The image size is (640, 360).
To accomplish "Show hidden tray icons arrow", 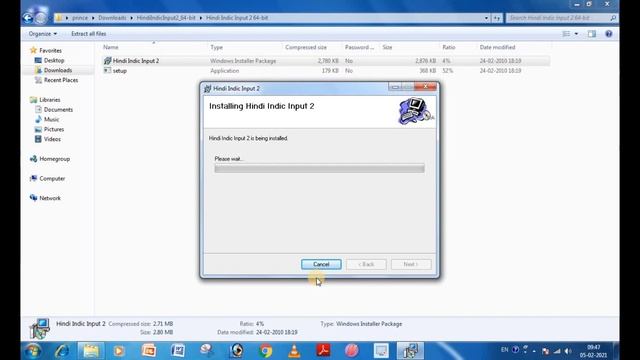I will point(534,351).
